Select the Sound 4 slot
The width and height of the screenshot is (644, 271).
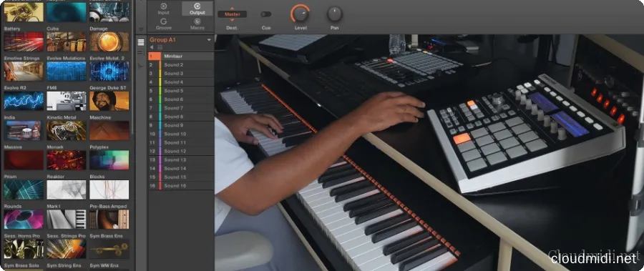(181, 82)
